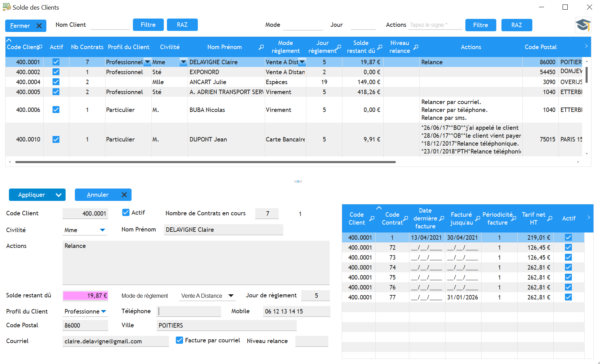Focus the Actions filter field 'Tapez le signe *'
Viewport: 600px width, 364px height.
coord(435,25)
